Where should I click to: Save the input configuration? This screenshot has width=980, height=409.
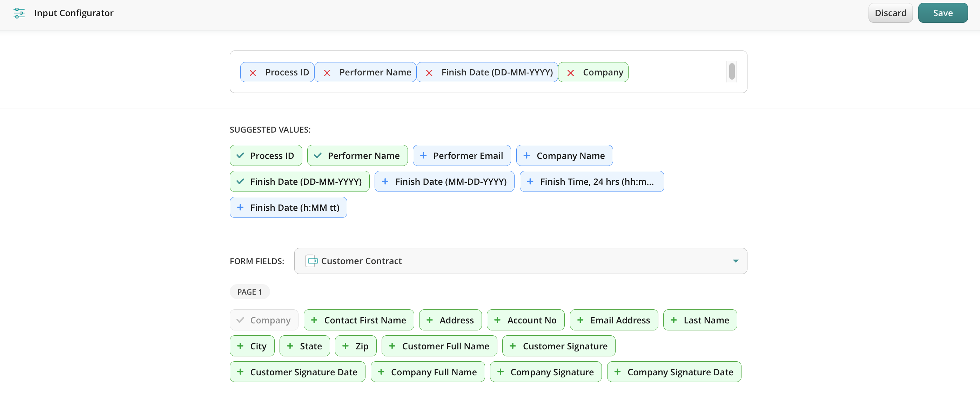tap(942, 13)
